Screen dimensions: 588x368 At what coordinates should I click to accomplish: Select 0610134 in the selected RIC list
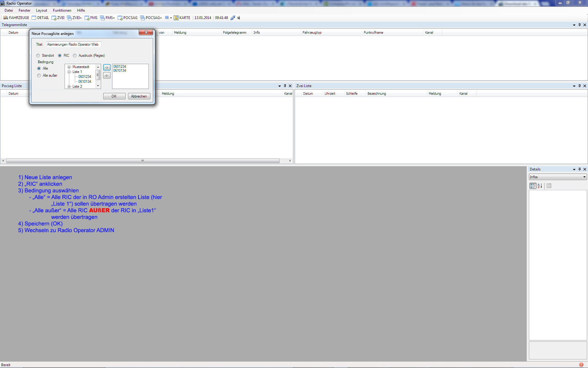(x=120, y=71)
